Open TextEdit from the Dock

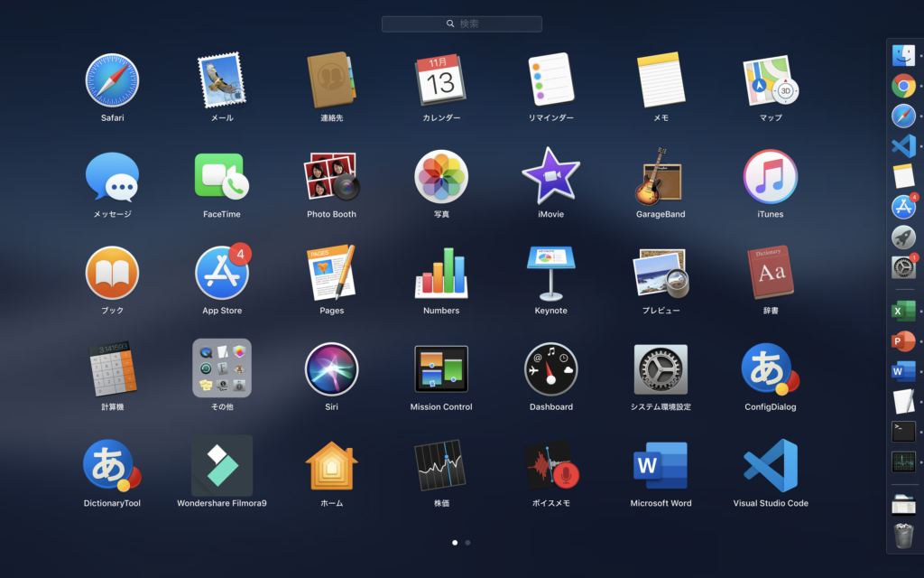pos(903,401)
